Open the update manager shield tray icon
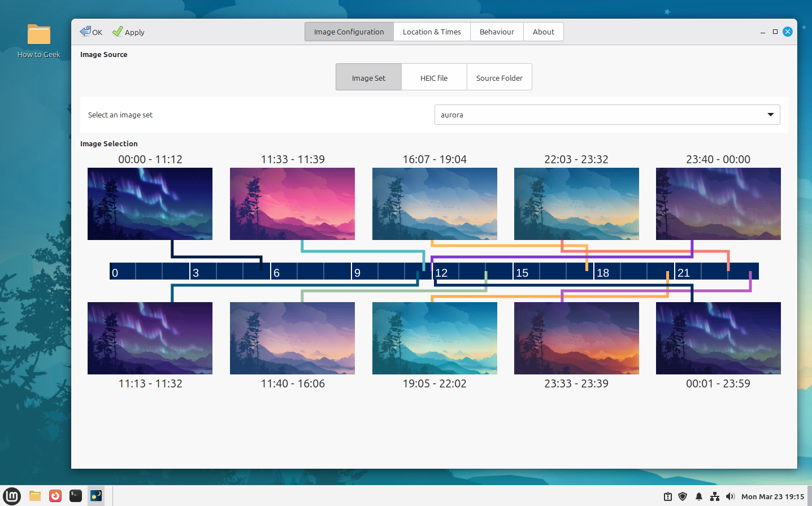The height and width of the screenshot is (506, 812). (683, 496)
